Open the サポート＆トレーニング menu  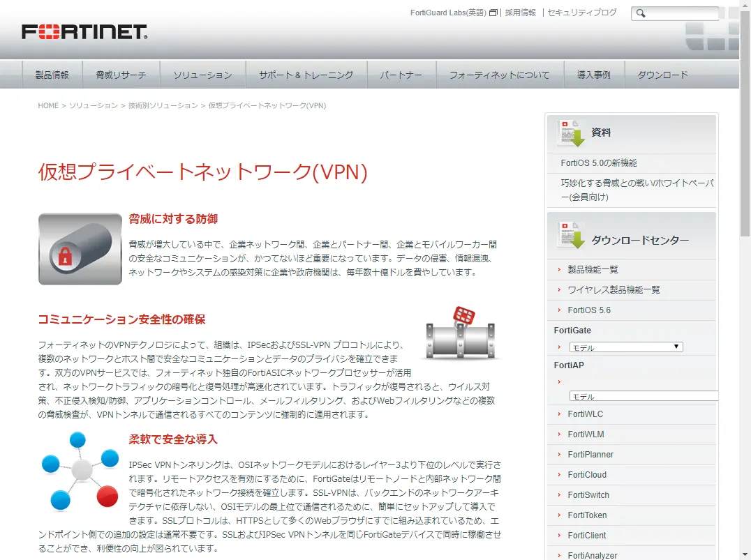click(x=306, y=75)
